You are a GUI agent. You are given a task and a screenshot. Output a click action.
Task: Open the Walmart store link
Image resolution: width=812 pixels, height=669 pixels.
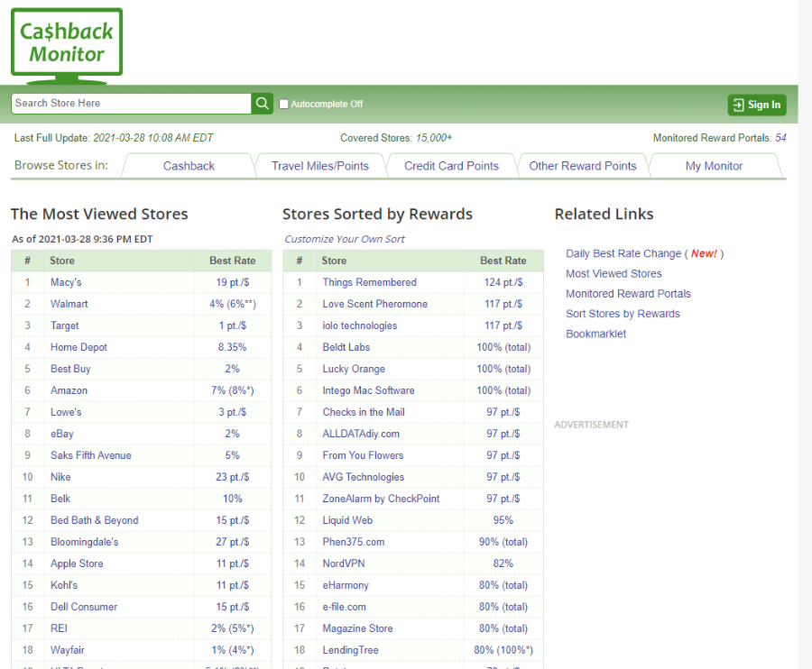(69, 304)
